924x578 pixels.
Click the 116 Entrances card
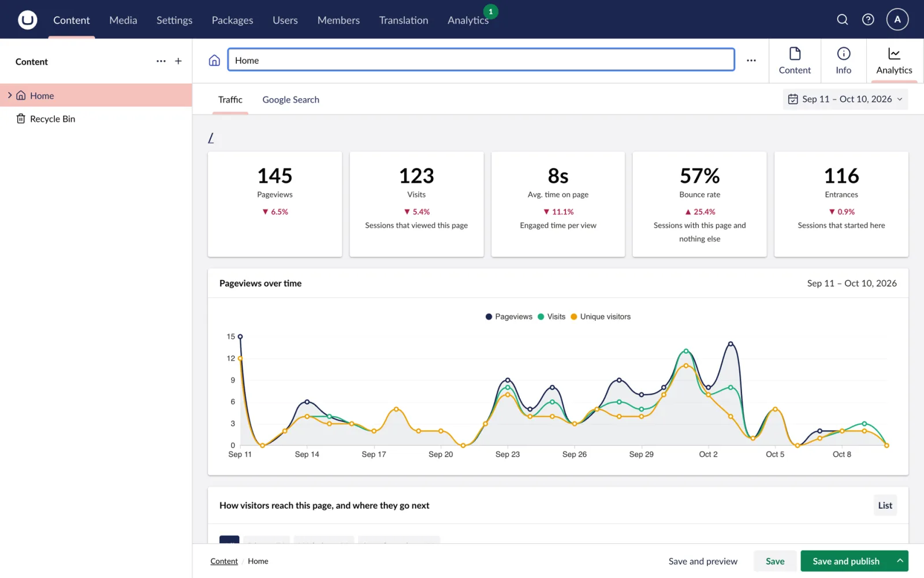tap(841, 204)
